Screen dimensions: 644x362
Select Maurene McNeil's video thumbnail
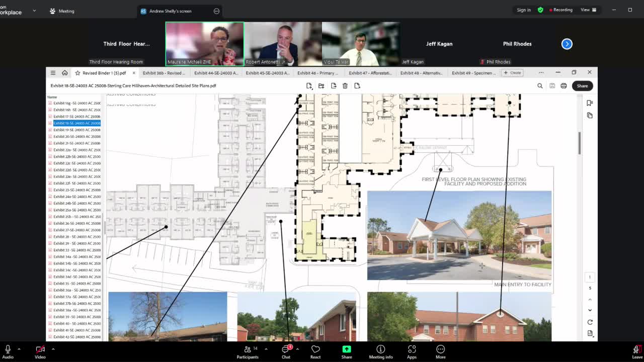point(205,44)
